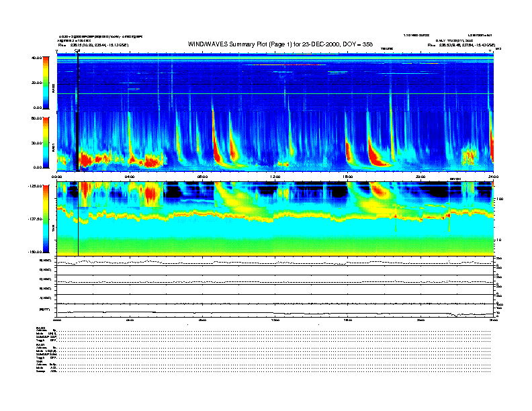Click the 100 tick on TNR right axis
The width and height of the screenshot is (532, 411).
click(499, 199)
